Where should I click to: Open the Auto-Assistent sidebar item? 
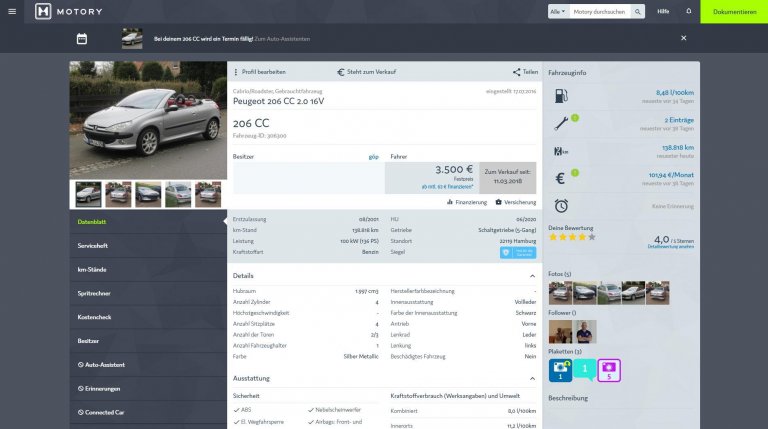(148, 365)
